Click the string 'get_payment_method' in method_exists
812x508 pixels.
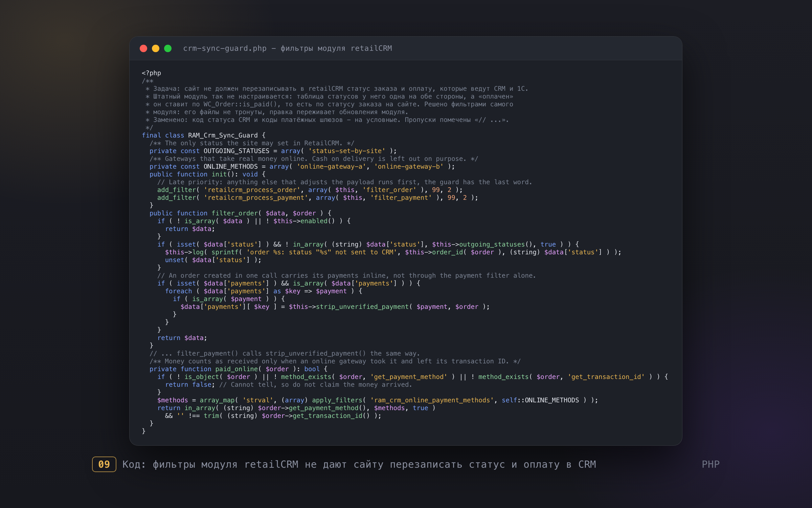click(409, 377)
